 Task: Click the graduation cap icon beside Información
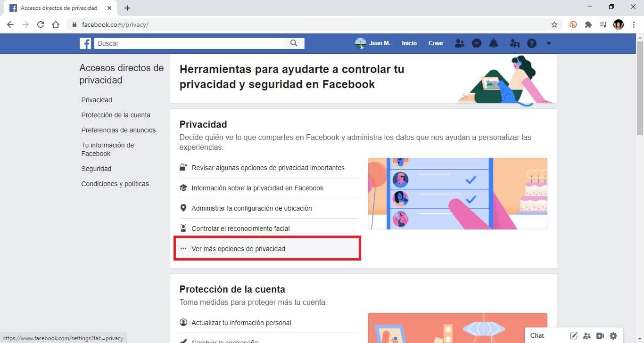tap(183, 188)
